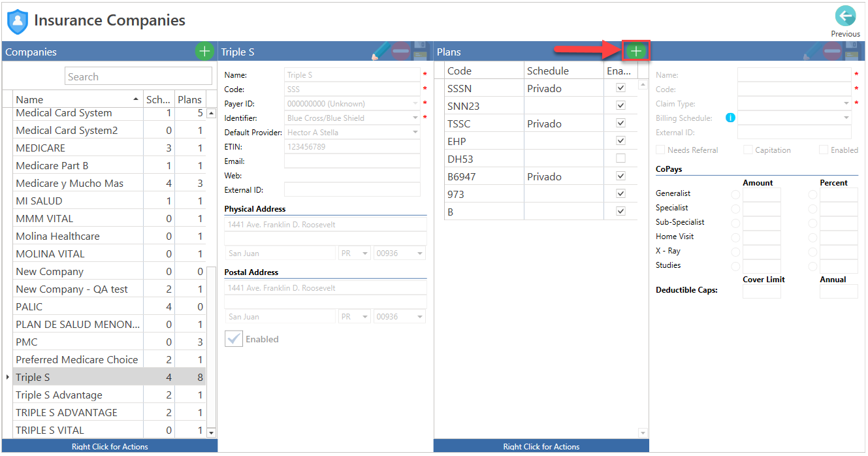This screenshot has height=456, width=868.
Task: Click the plan Name input field
Action: click(x=794, y=74)
